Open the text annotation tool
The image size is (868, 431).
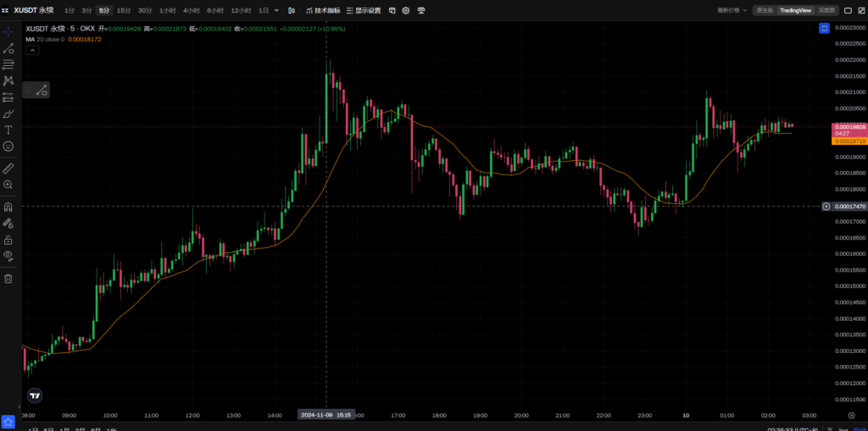coord(8,130)
